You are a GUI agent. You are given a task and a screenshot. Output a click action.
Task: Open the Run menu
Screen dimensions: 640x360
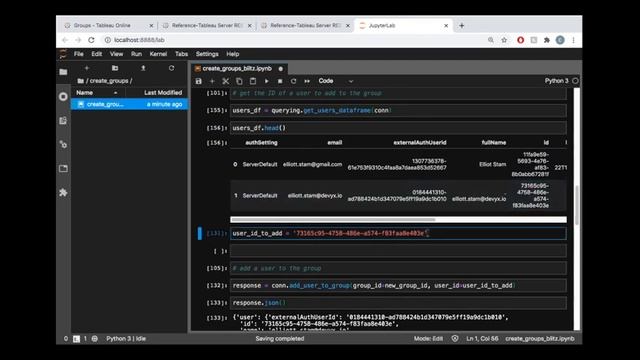pos(136,54)
